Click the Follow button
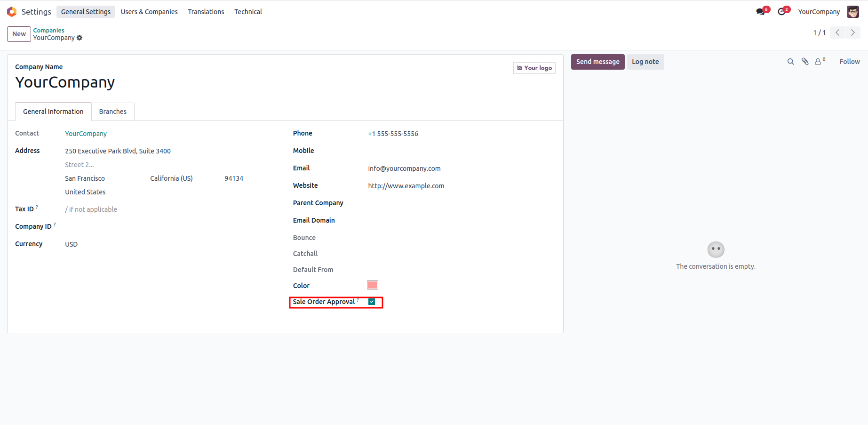Viewport: 868px width, 425px height. (850, 62)
